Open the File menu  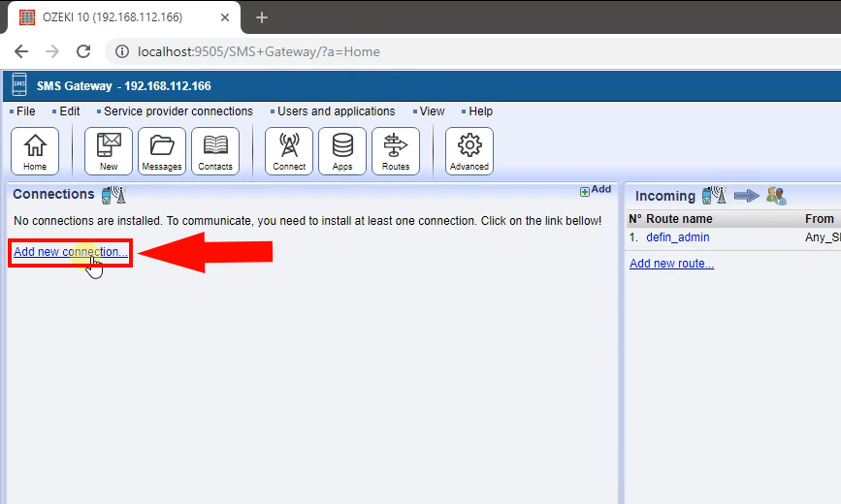tap(25, 111)
